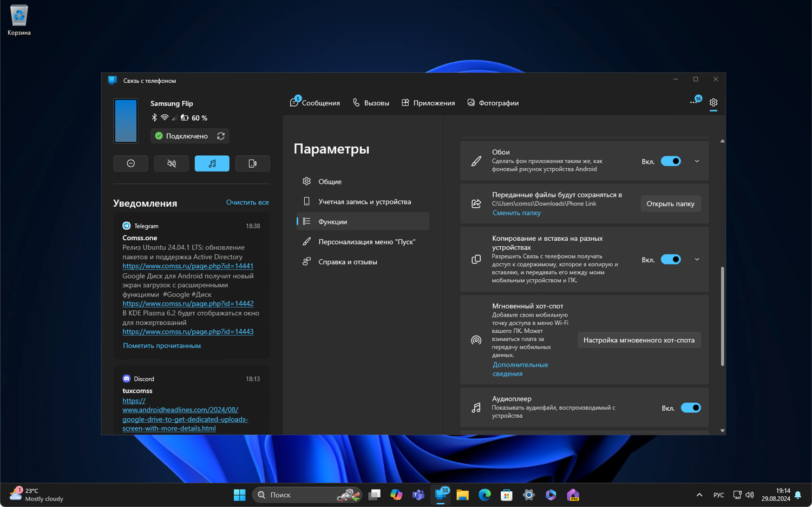Toggle the audio player music note button
The height and width of the screenshot is (507, 812).
[x=212, y=163]
